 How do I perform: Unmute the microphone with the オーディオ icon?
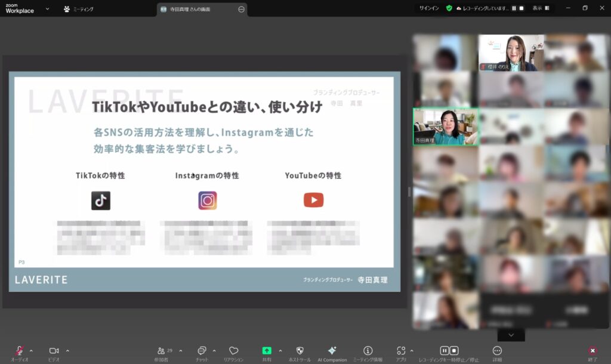point(20,351)
